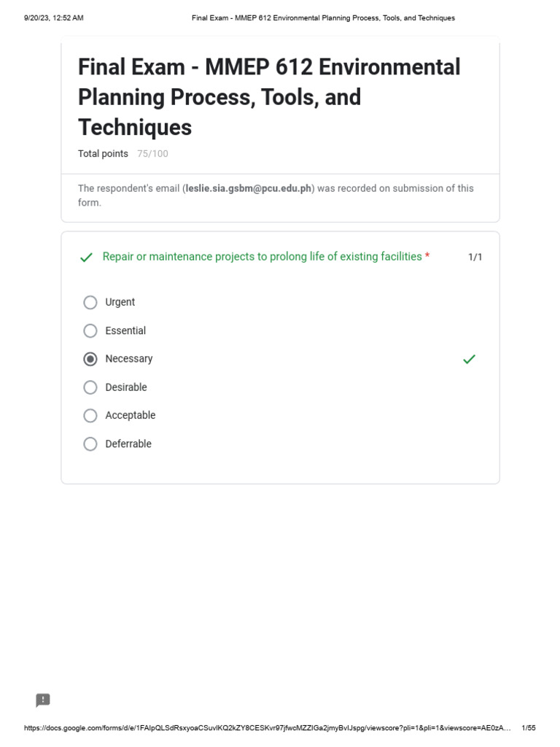Click the Deferrable option label text
This screenshot has width=560, height=747.
point(128,444)
